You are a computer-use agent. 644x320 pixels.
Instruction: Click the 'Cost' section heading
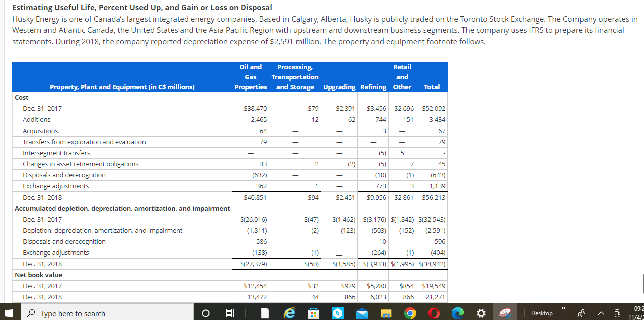tap(22, 97)
